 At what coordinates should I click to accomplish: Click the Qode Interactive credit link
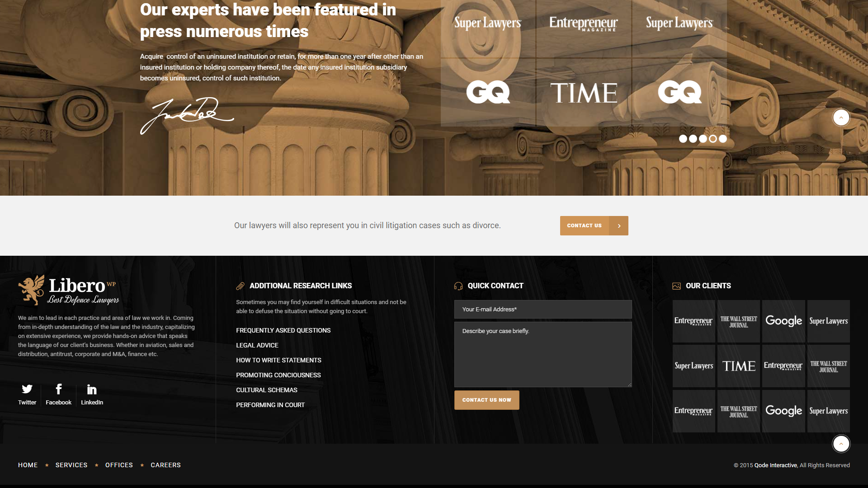775,465
